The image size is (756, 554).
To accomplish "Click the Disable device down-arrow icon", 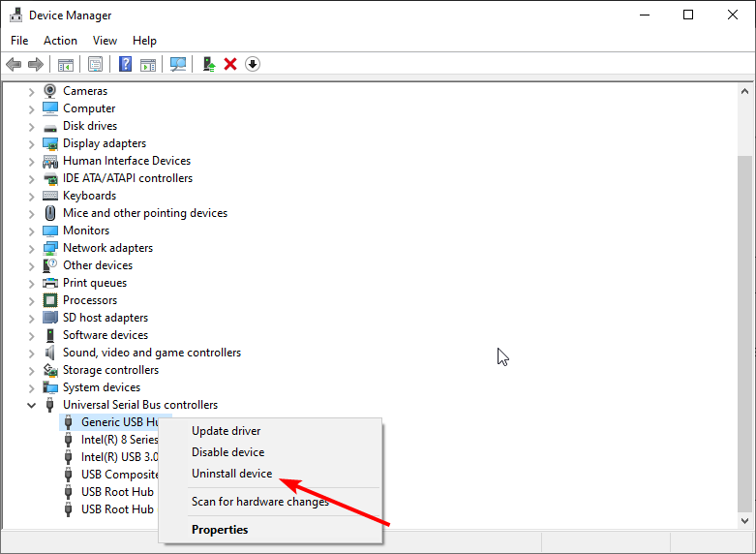I will click(x=253, y=64).
